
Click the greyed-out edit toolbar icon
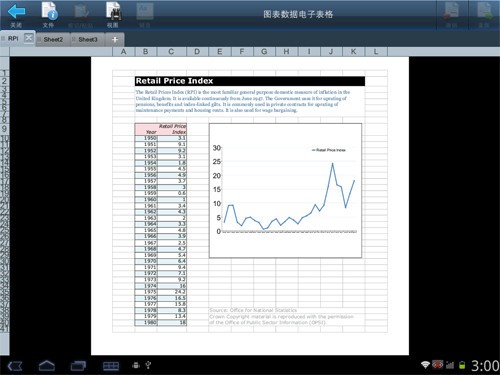(x=81, y=12)
